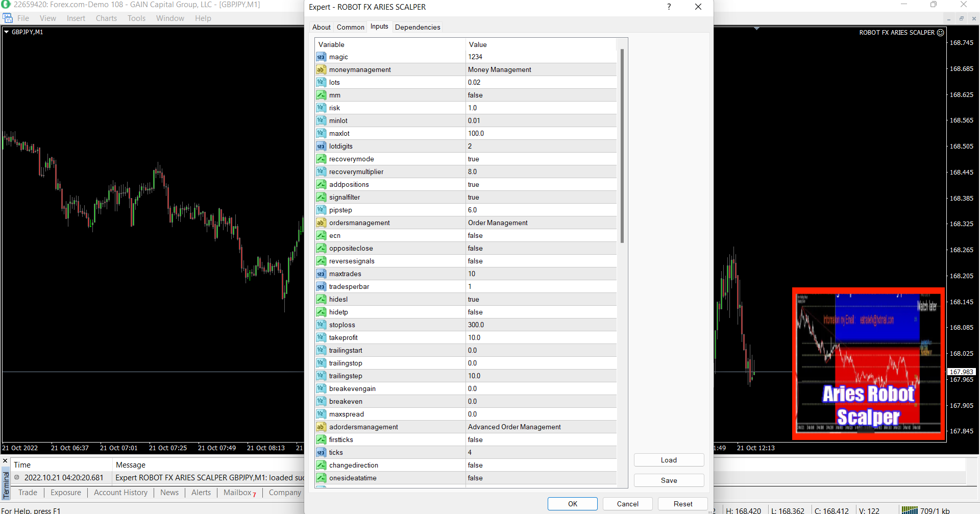
Task: Click the Aries Robot Scalper thumbnail image
Action: coord(868,363)
